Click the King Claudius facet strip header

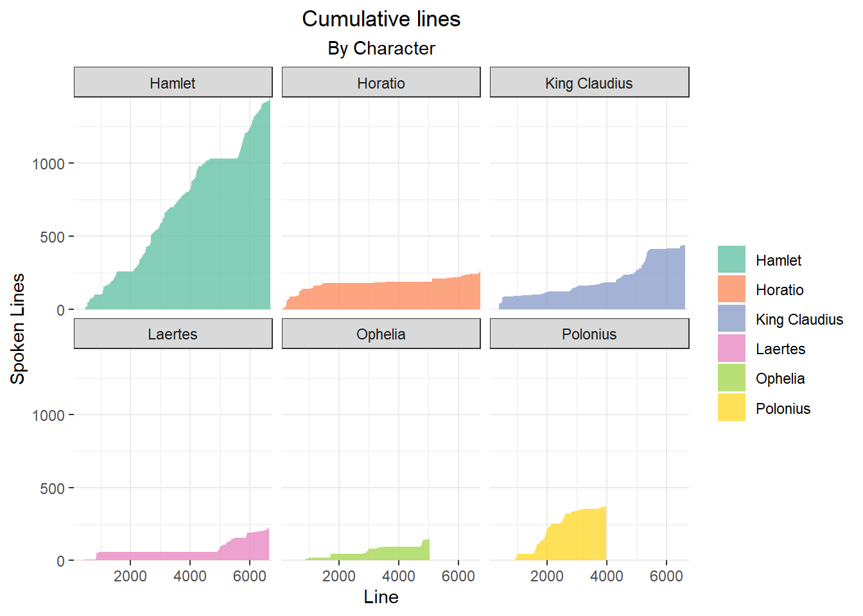click(589, 83)
